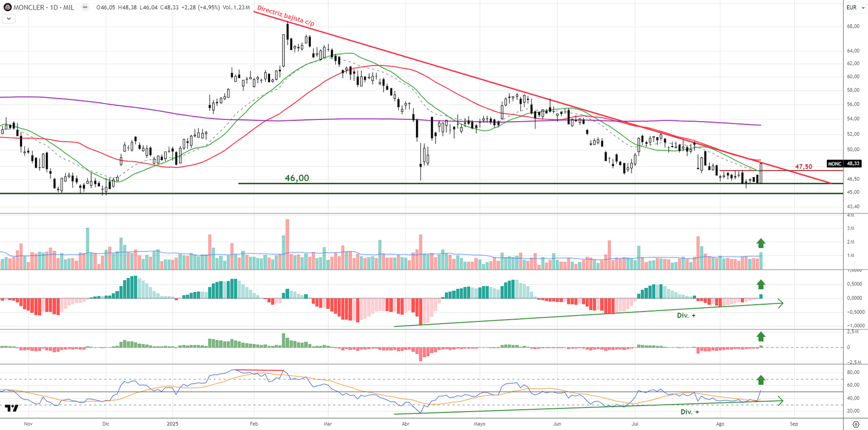
Task: Click the Vol. 1,23 M volume readout
Action: [x=237, y=8]
